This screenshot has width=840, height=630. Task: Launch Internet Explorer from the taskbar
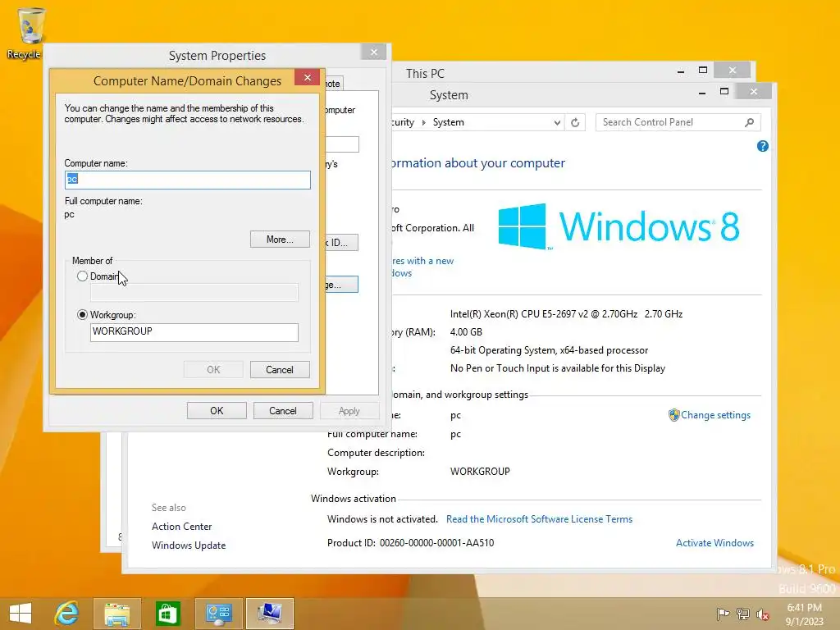[66, 614]
